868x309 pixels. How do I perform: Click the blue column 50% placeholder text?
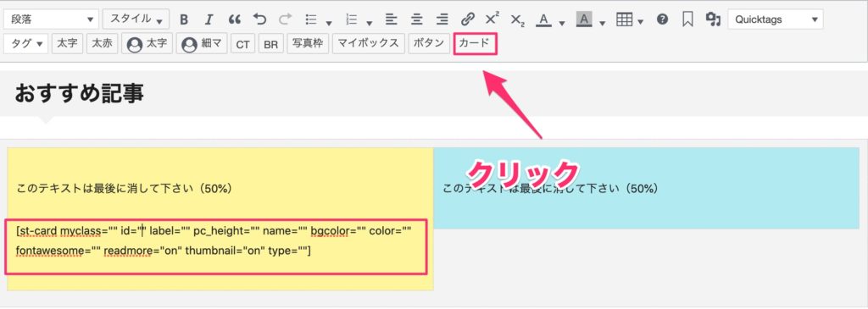pyautogui.click(x=550, y=189)
